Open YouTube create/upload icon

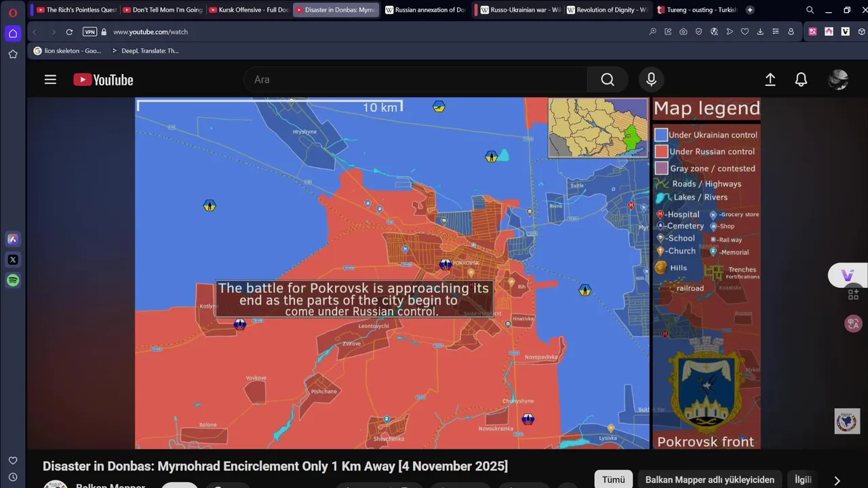770,80
